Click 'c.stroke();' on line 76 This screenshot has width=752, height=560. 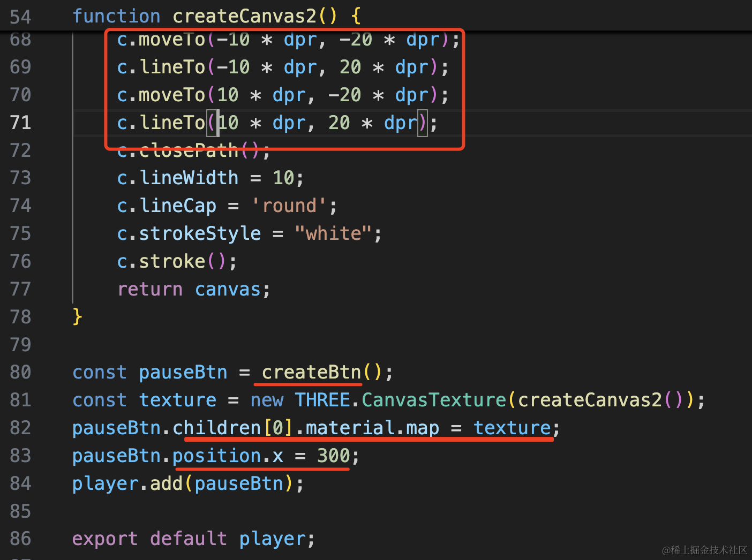pos(177,261)
